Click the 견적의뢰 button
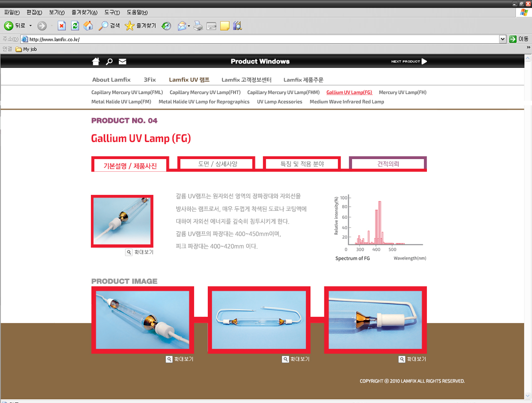Screen dimensions: 532x403 coord(388,164)
